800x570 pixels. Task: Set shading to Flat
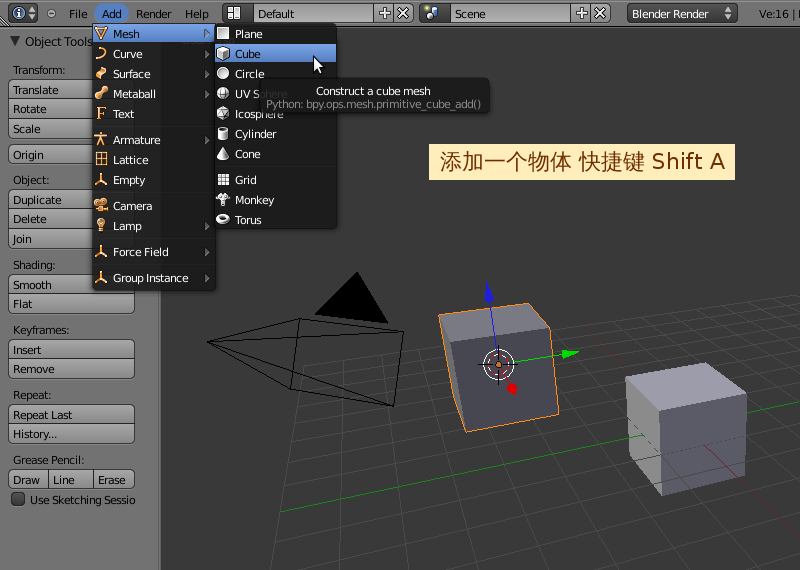point(71,304)
